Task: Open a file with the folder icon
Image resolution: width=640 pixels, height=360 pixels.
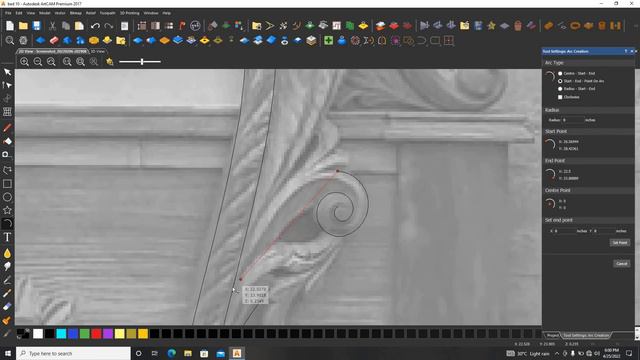Action: click(23, 26)
